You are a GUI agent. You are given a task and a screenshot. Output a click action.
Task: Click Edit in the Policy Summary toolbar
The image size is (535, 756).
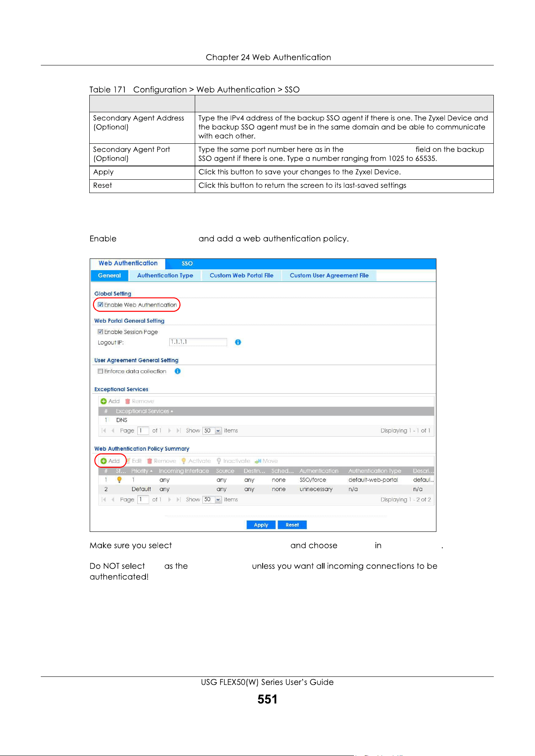click(x=135, y=461)
